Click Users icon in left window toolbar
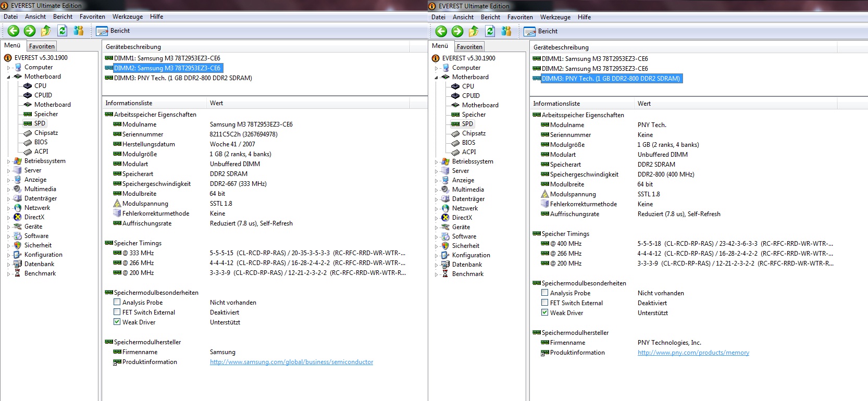This screenshot has width=868, height=401. [79, 31]
